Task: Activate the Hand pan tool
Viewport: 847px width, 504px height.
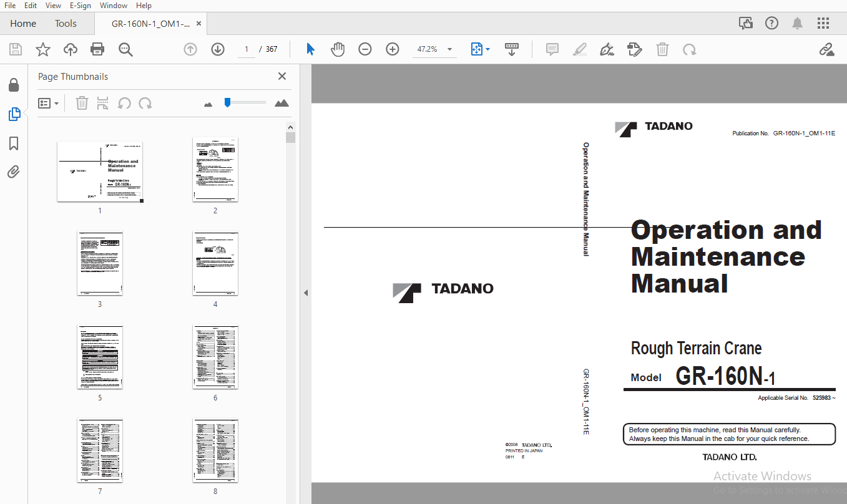Action: [x=338, y=49]
